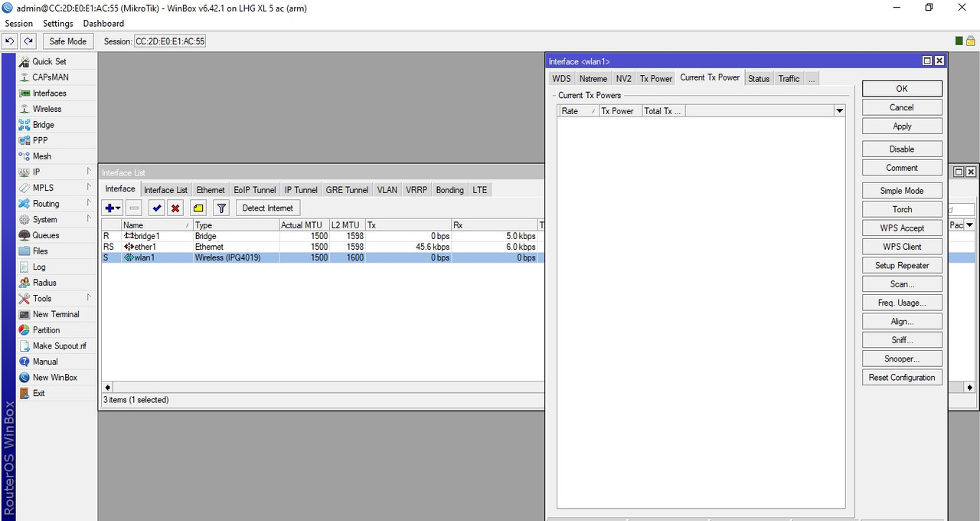The width and height of the screenshot is (980, 521).
Task: Open Current Tx Powers column dropdown
Action: tap(840, 111)
